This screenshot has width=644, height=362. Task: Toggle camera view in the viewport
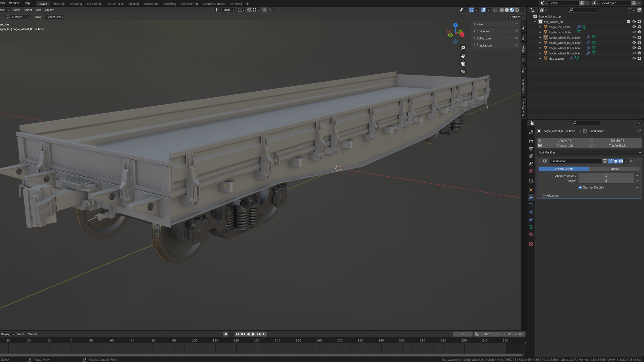(463, 63)
